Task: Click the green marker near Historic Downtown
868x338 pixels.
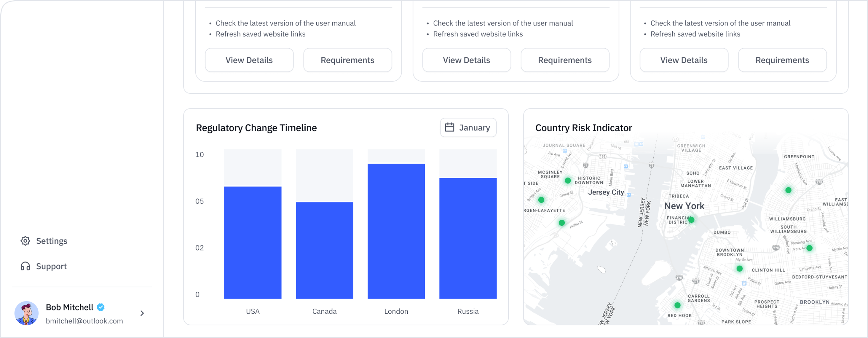Action: 567,181
